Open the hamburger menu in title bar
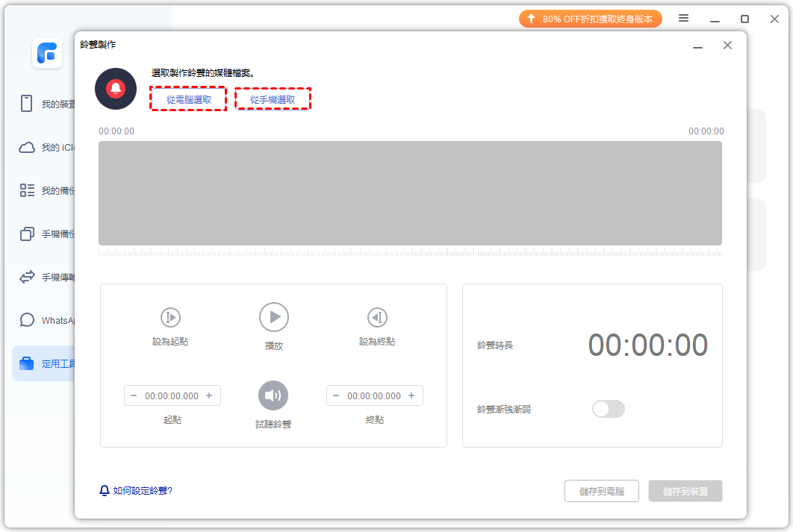The image size is (793, 532). click(x=683, y=19)
